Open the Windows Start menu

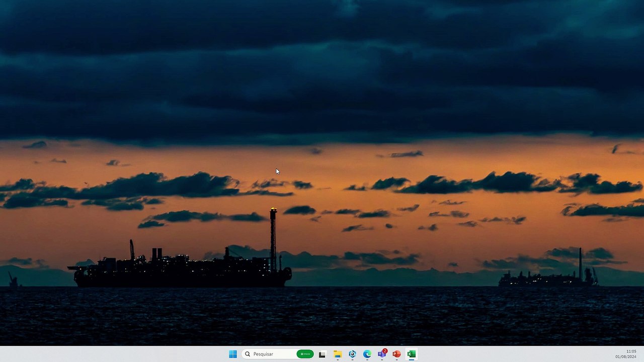232,354
